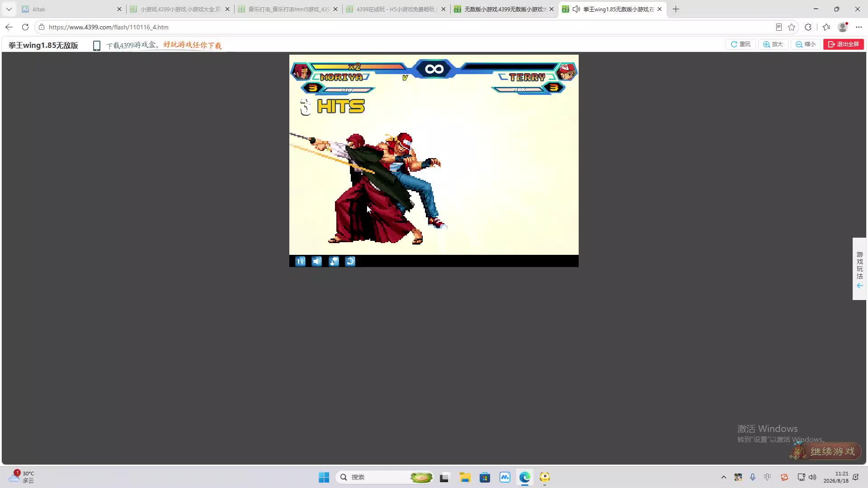The height and width of the screenshot is (488, 868).
Task: Exit fullscreen with 退出全屏 button
Action: pos(844,44)
